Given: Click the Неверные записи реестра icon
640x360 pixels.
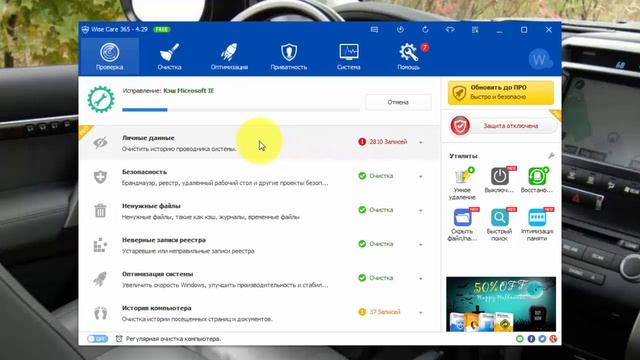Looking at the screenshot, I should [x=100, y=245].
